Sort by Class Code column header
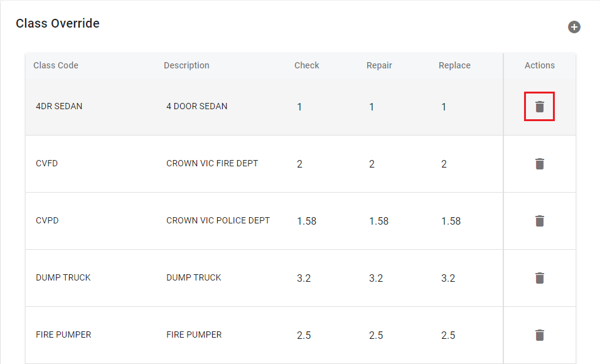Image resolution: width=600 pixels, height=364 pixels. pos(56,65)
